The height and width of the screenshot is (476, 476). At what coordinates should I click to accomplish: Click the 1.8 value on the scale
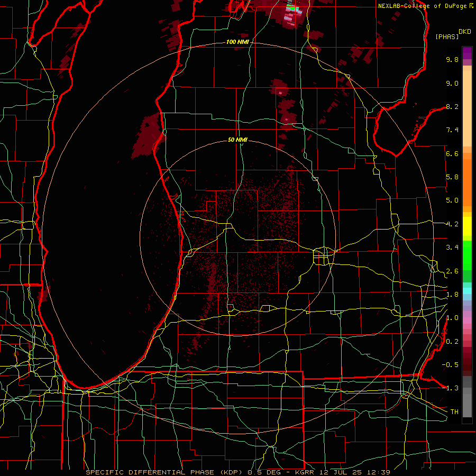pyautogui.click(x=452, y=295)
